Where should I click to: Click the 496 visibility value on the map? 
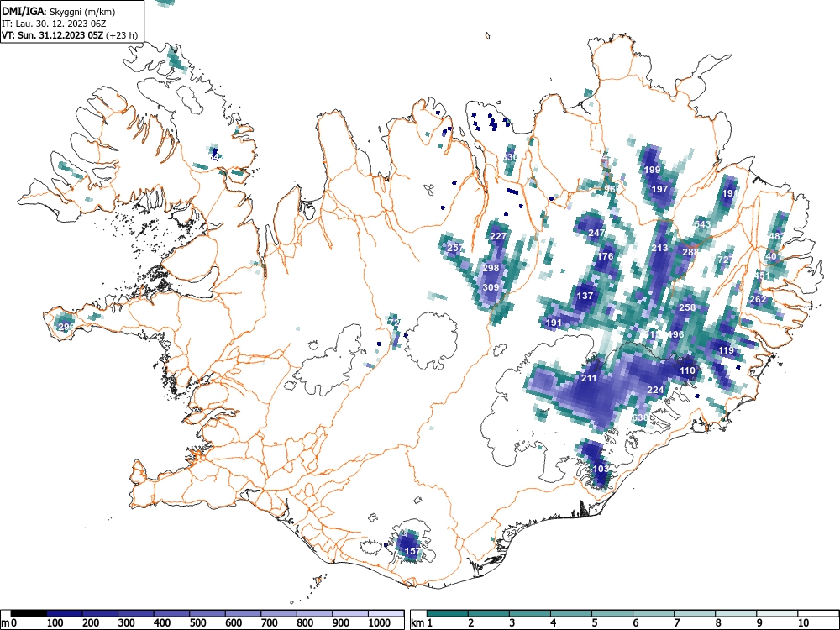pos(675,334)
